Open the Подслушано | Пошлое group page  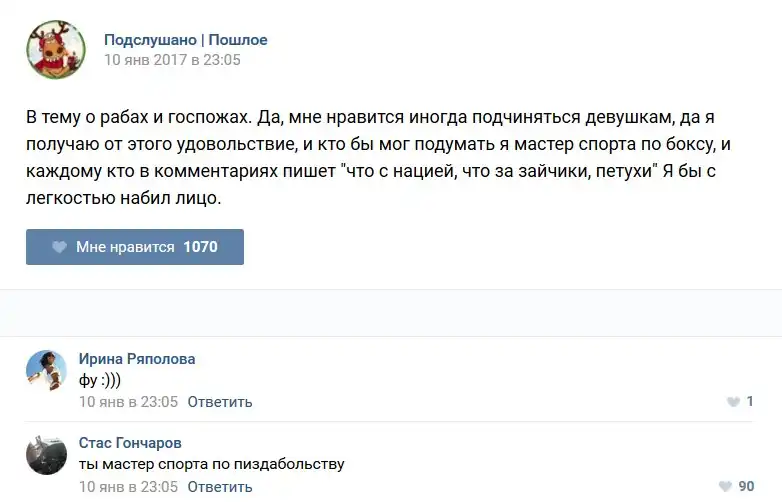186,40
